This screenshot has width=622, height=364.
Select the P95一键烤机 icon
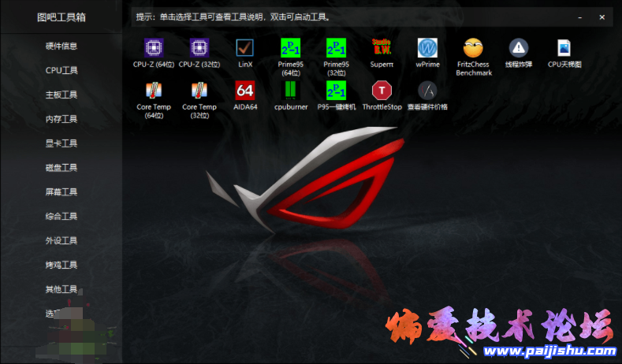click(x=337, y=90)
